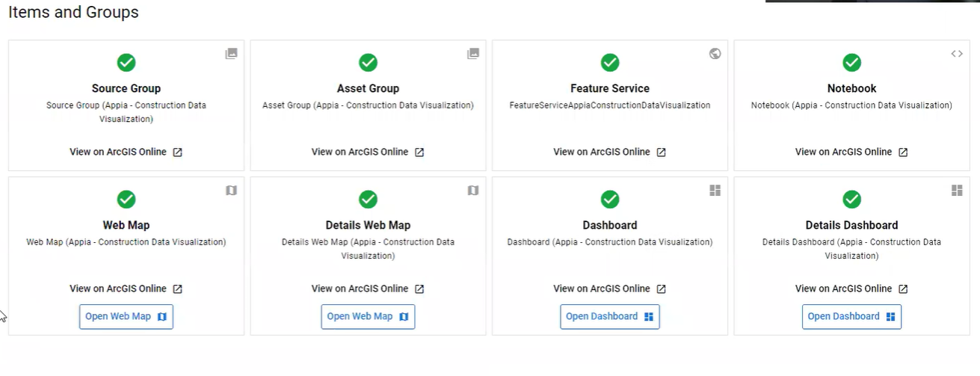980x376 pixels.
Task: View Notebook on ArcGIS Online
Action: point(851,152)
